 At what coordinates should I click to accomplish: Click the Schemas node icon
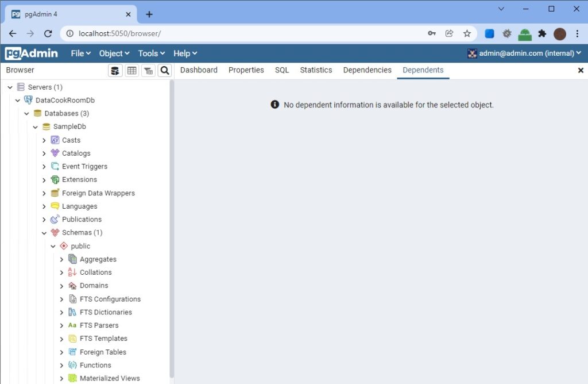click(x=55, y=233)
